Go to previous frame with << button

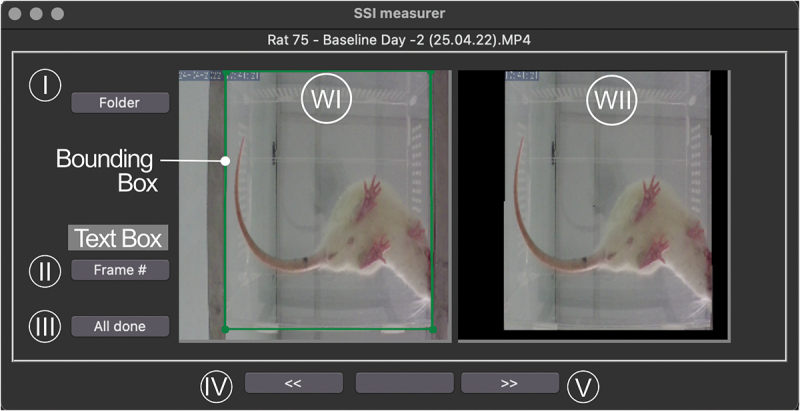[294, 383]
